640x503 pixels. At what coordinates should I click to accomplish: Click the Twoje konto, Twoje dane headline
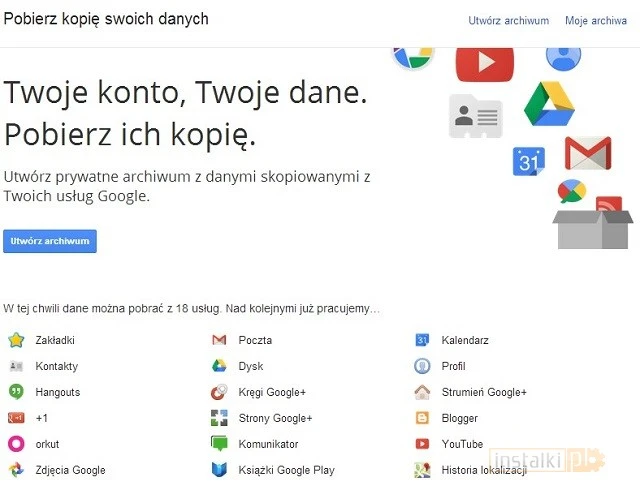(x=186, y=92)
